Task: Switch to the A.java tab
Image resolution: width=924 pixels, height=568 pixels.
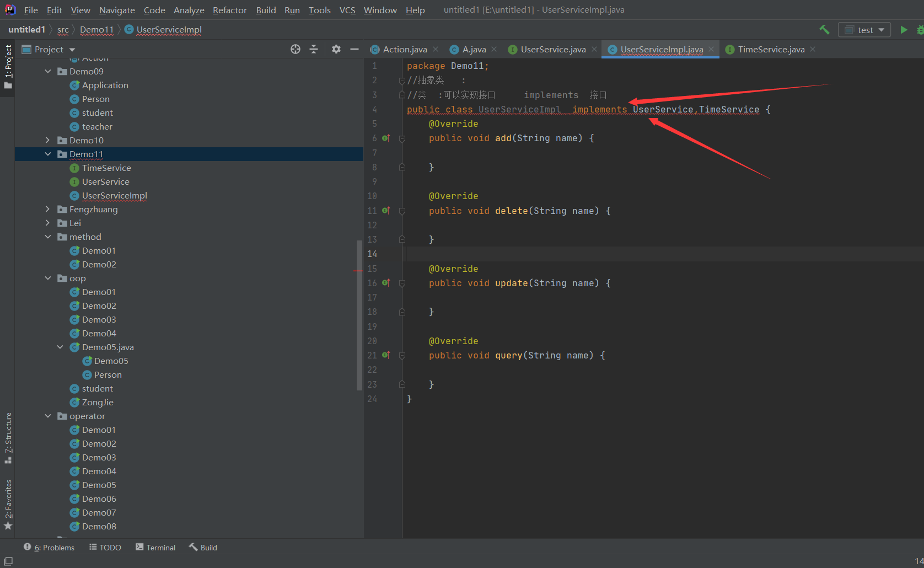Action: point(474,49)
